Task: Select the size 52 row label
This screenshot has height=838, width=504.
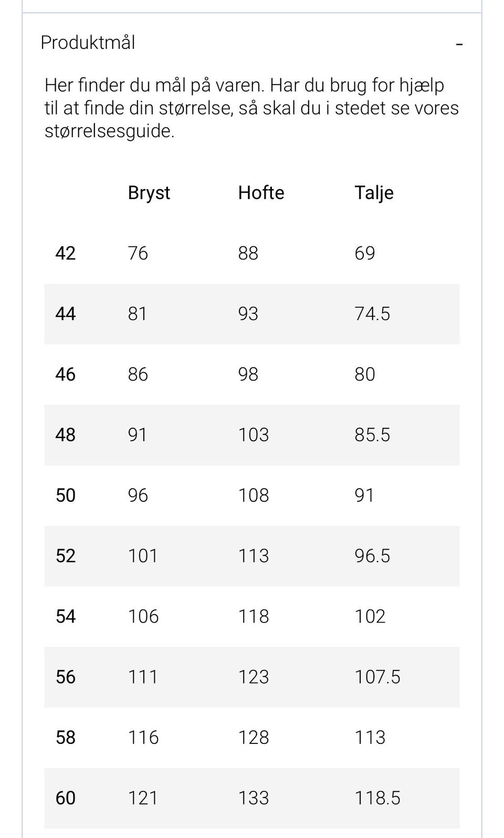Action: tap(66, 555)
